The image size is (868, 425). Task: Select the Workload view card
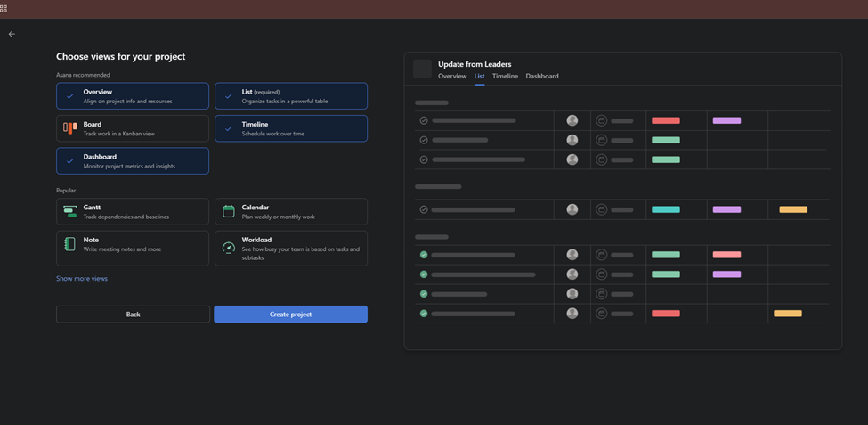click(x=290, y=249)
